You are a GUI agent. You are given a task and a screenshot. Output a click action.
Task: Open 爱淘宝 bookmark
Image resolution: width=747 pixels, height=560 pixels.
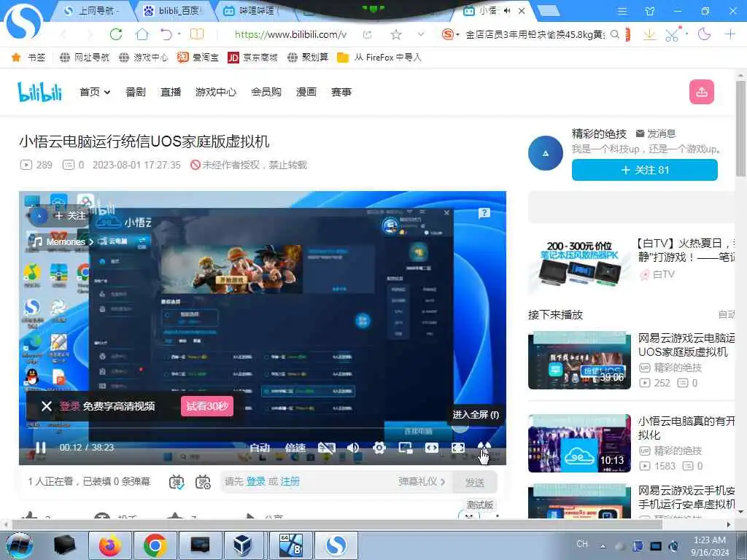198,58
